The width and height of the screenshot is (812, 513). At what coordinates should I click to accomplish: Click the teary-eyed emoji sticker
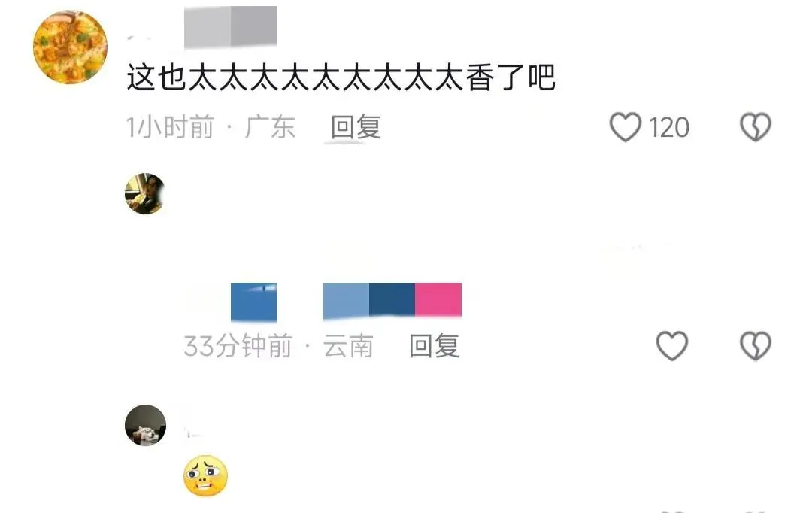205,475
